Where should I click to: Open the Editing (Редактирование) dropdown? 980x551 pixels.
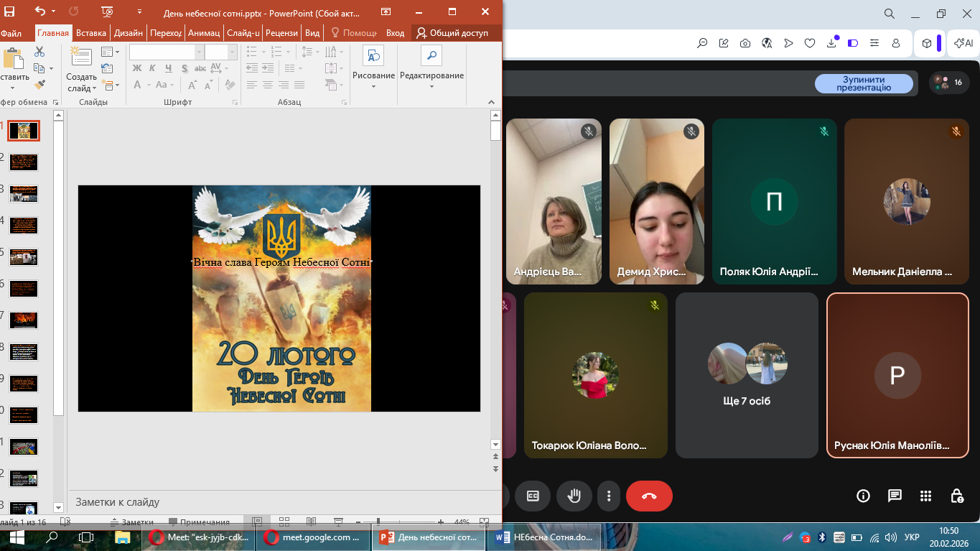pyautogui.click(x=431, y=86)
